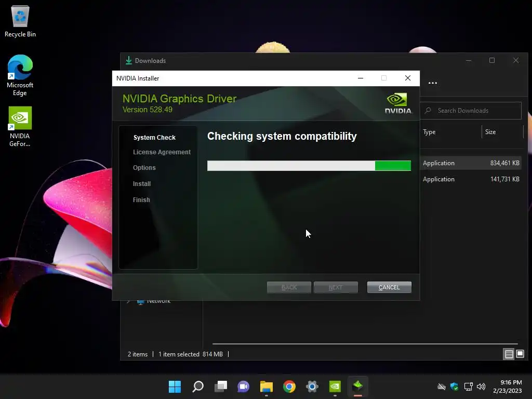The image size is (532, 399).
Task: Select the Install step in sidebar
Action: (x=142, y=183)
